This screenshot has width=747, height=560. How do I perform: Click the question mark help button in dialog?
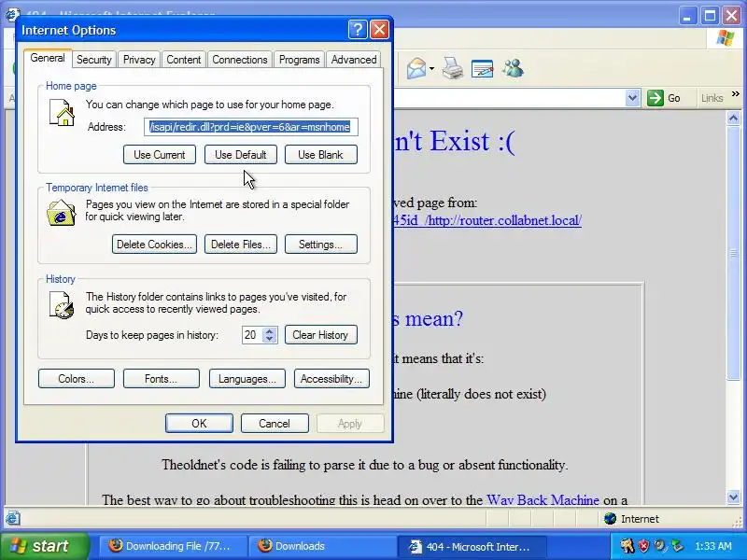[358, 30]
